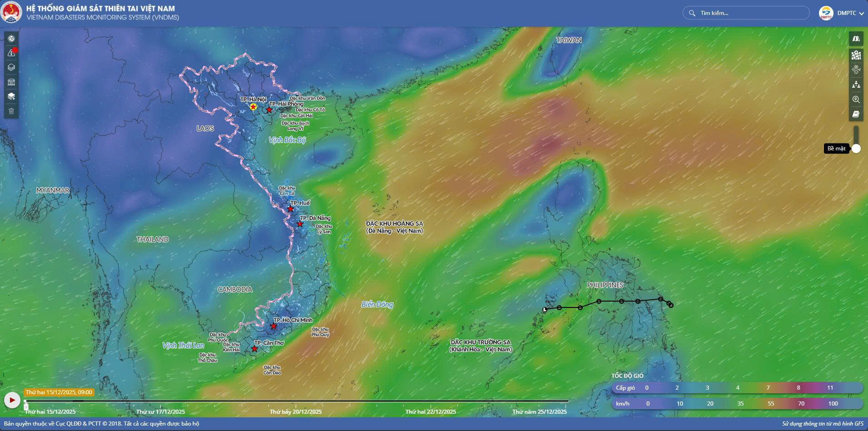Image resolution: width=868 pixels, height=431 pixels.
Task: Open the book legend icon
Action: pyautogui.click(x=856, y=114)
